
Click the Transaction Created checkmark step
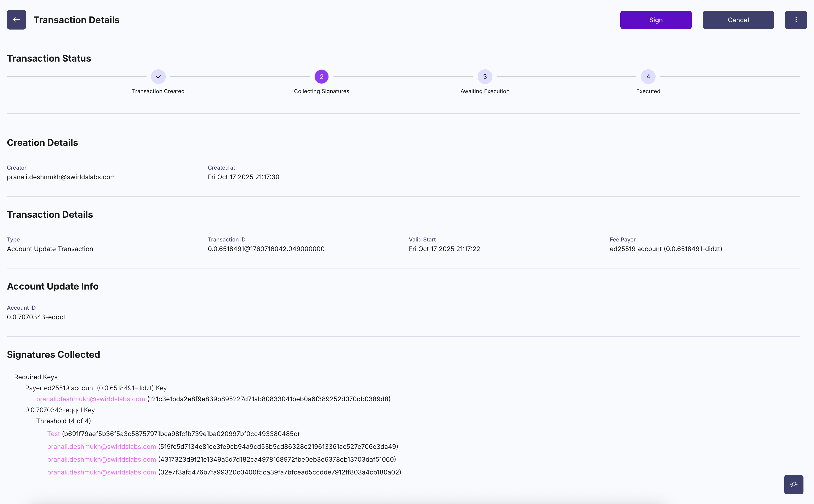pos(158,77)
